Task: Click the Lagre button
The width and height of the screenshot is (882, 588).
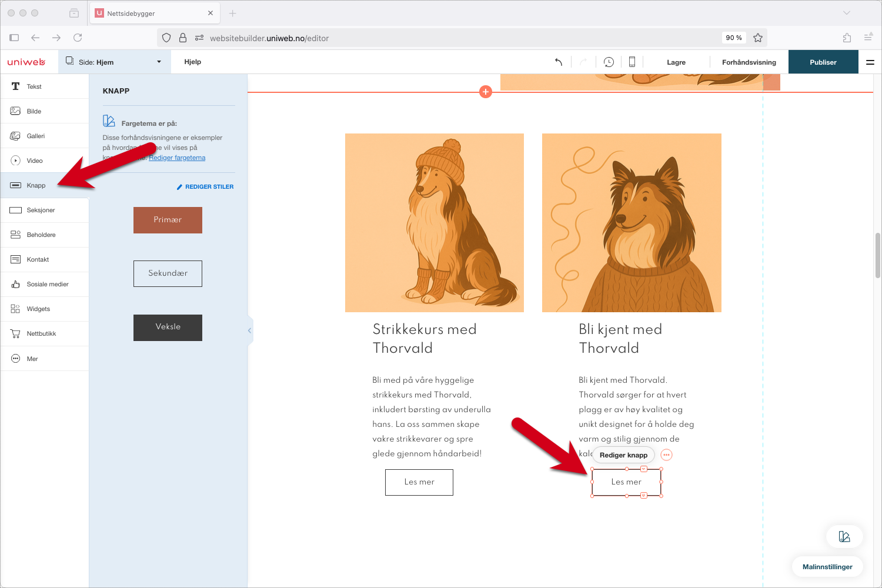Action: click(x=676, y=62)
